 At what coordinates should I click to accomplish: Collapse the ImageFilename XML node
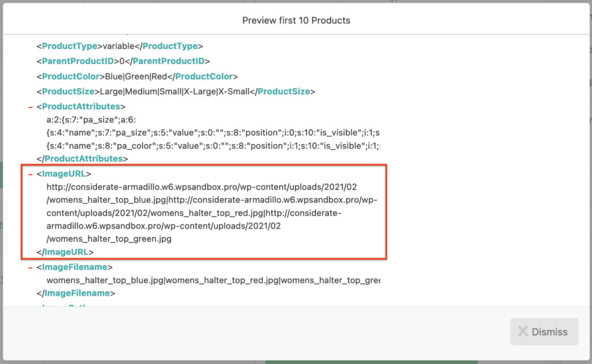pos(29,268)
